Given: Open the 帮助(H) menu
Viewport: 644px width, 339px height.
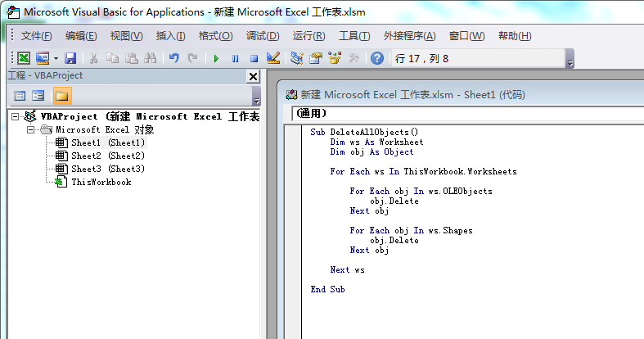Looking at the screenshot, I should click(x=515, y=36).
